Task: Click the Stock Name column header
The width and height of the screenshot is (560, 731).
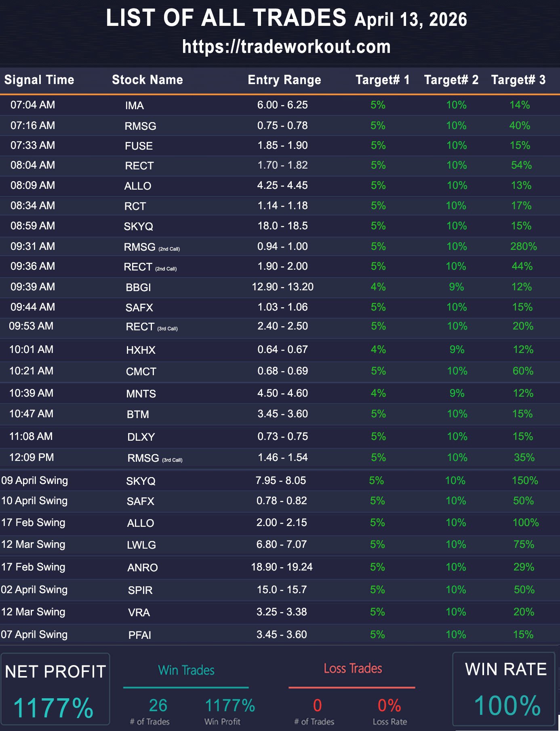Action: (147, 80)
